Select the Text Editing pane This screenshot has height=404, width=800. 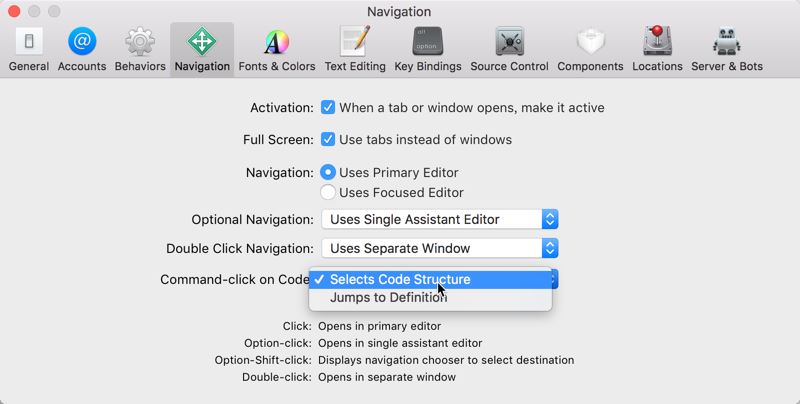(355, 49)
